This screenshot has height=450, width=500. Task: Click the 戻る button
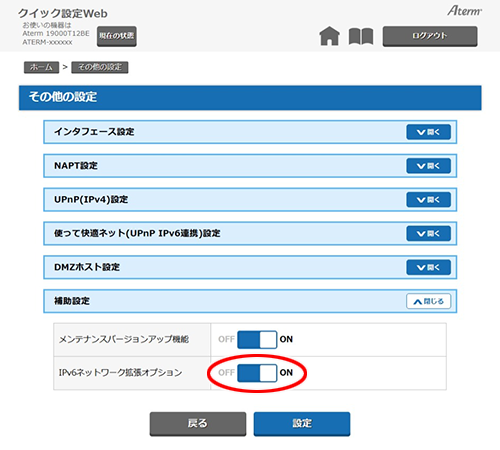(198, 424)
